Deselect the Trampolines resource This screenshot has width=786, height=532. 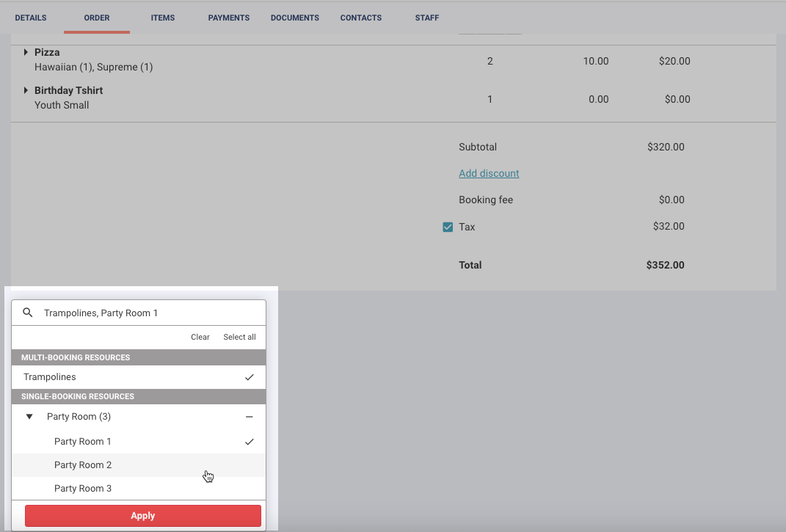139,377
